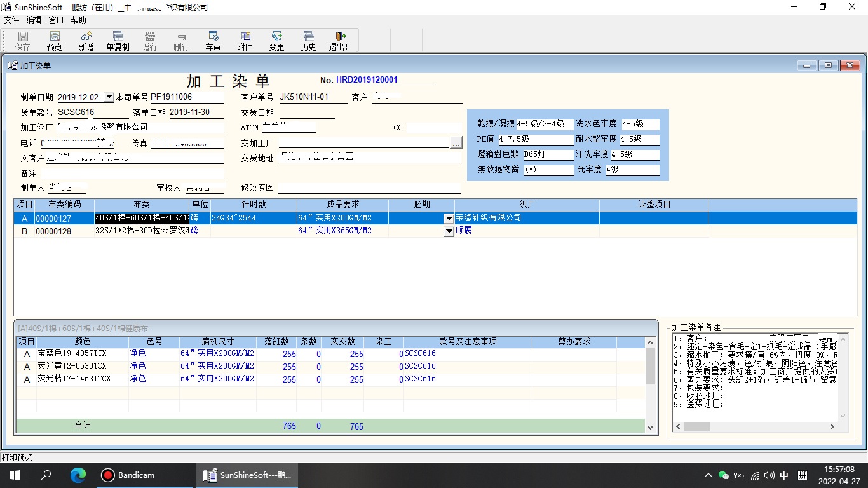Open 预览 print preview from toolbar
The width and height of the screenshot is (868, 488).
tap(55, 41)
